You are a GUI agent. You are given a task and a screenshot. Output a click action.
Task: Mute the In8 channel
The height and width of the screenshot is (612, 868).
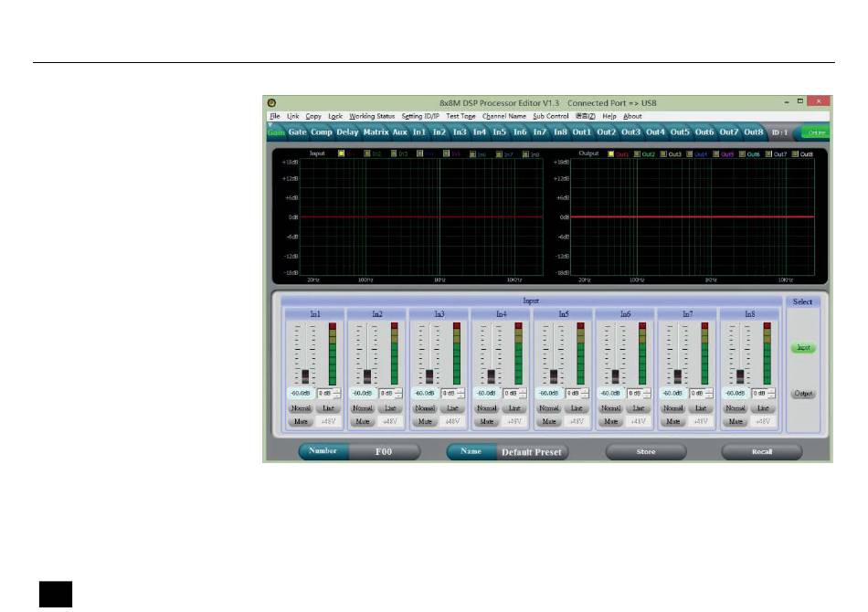[736, 422]
